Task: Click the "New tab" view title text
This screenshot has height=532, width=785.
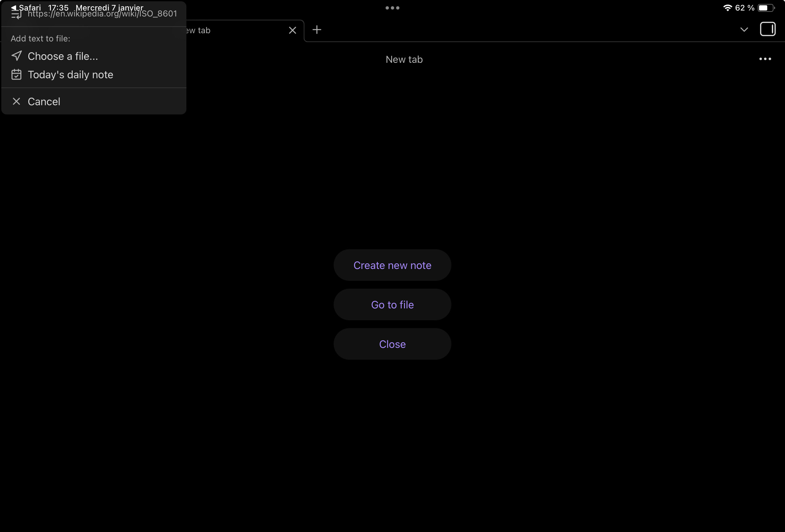Action: [x=404, y=60]
